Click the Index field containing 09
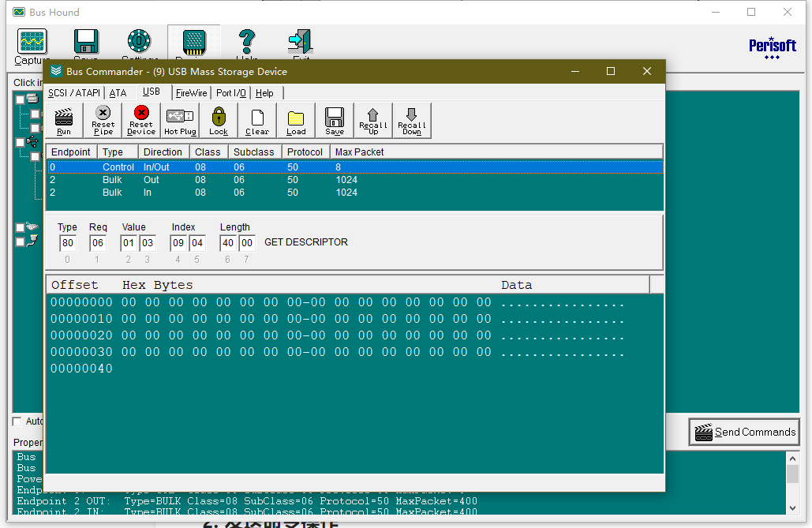 pos(178,242)
